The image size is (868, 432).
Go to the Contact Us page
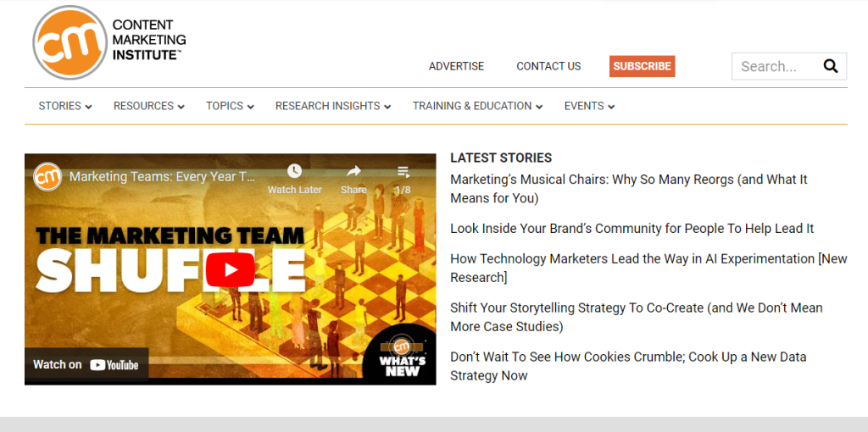coord(548,66)
